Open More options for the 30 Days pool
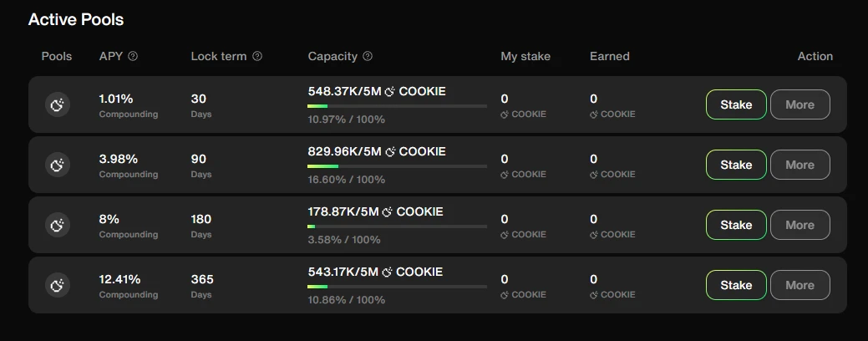 [799, 104]
